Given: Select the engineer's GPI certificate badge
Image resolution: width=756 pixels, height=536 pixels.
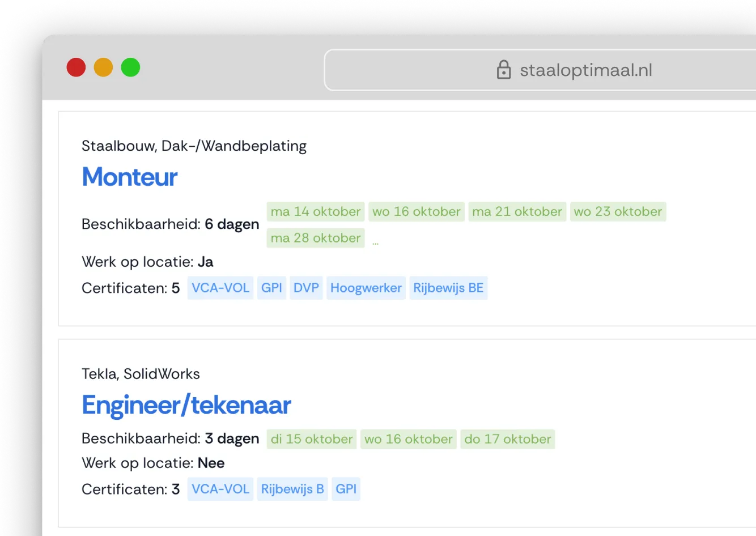Looking at the screenshot, I should pos(346,489).
